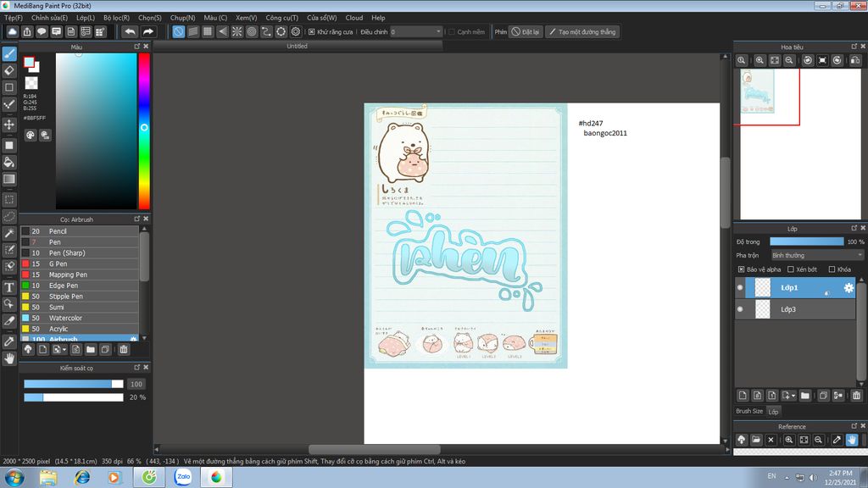Open the Công cụ(T) menu

281,18
